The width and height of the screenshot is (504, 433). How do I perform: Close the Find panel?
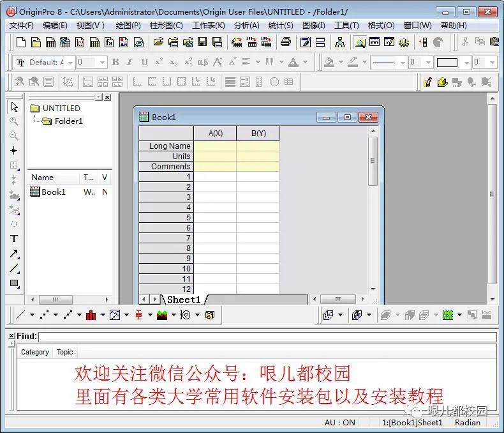(11, 335)
